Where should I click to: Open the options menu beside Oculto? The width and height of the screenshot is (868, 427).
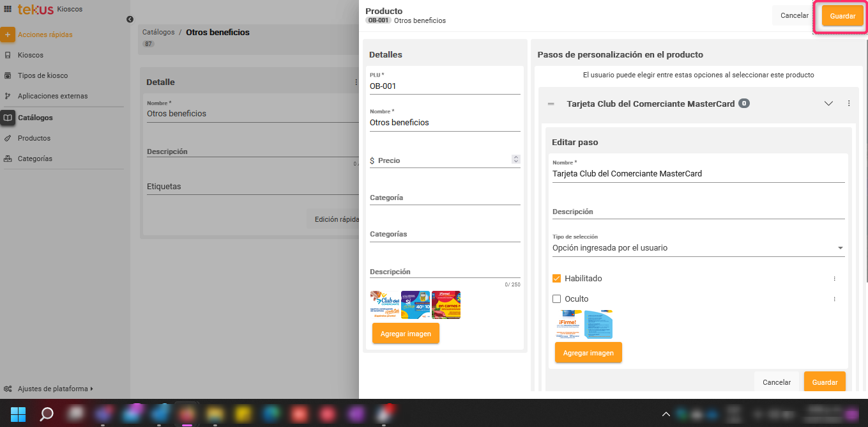click(x=834, y=299)
